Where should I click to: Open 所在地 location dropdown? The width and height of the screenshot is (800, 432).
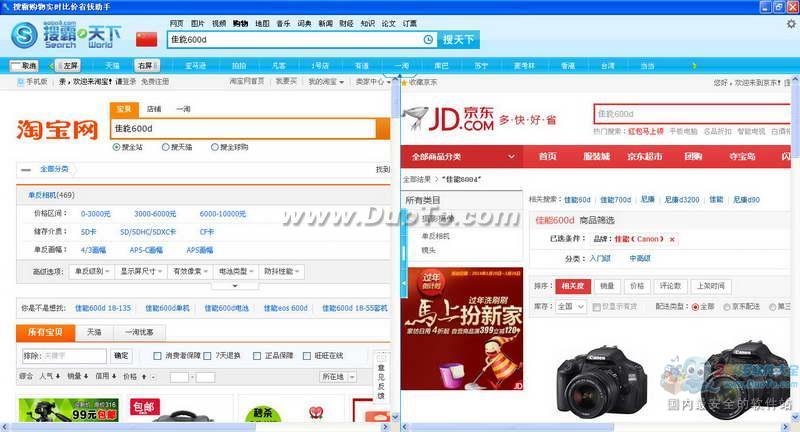pyautogui.click(x=338, y=376)
